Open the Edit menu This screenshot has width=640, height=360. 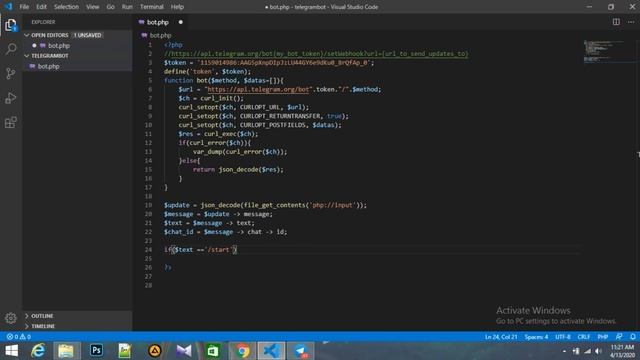point(41,7)
